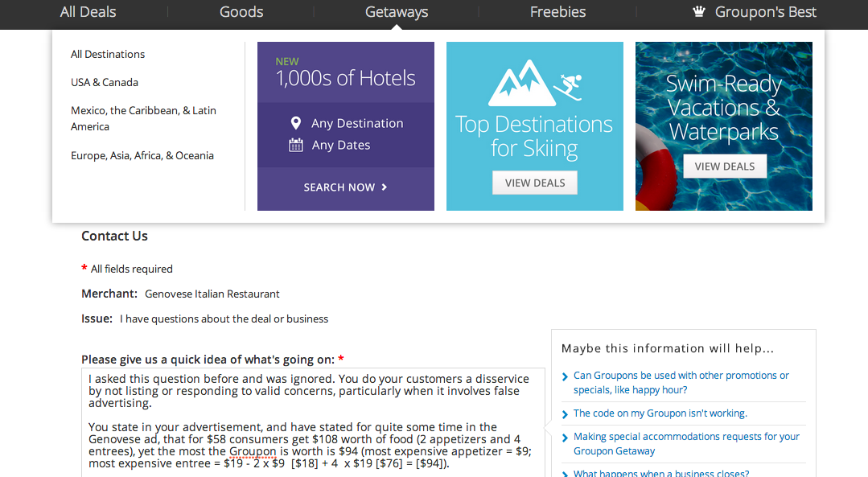Click the 1,000s of Hotels heading
Image resolution: width=868 pixels, height=477 pixels.
click(x=345, y=78)
